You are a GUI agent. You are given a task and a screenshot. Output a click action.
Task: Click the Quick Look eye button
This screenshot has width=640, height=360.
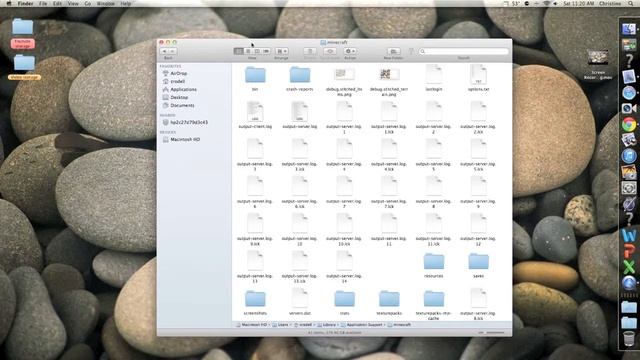(330, 51)
